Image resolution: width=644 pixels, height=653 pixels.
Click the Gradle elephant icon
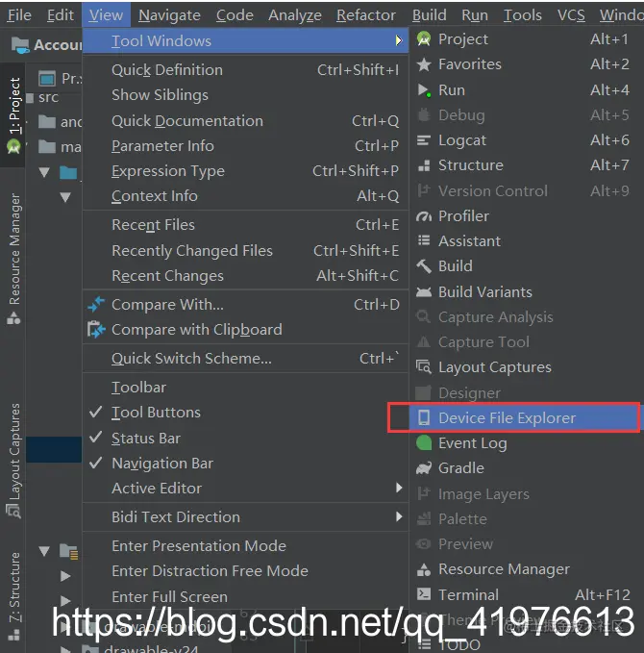coord(424,468)
